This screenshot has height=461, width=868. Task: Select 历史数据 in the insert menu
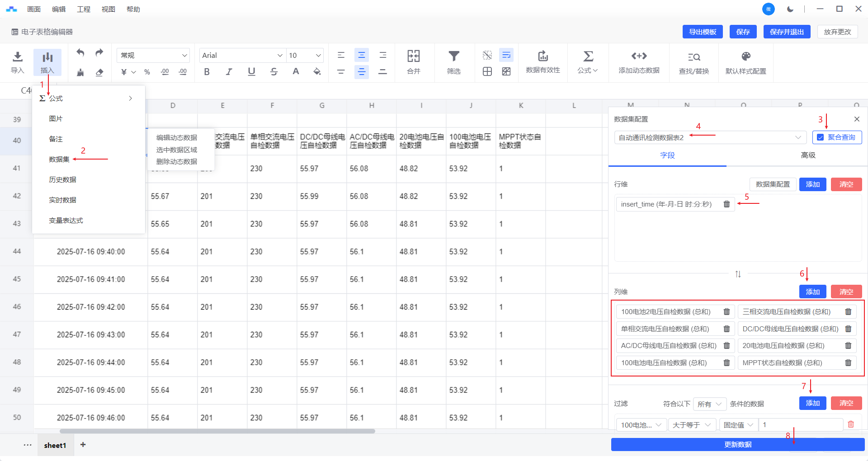click(x=62, y=179)
